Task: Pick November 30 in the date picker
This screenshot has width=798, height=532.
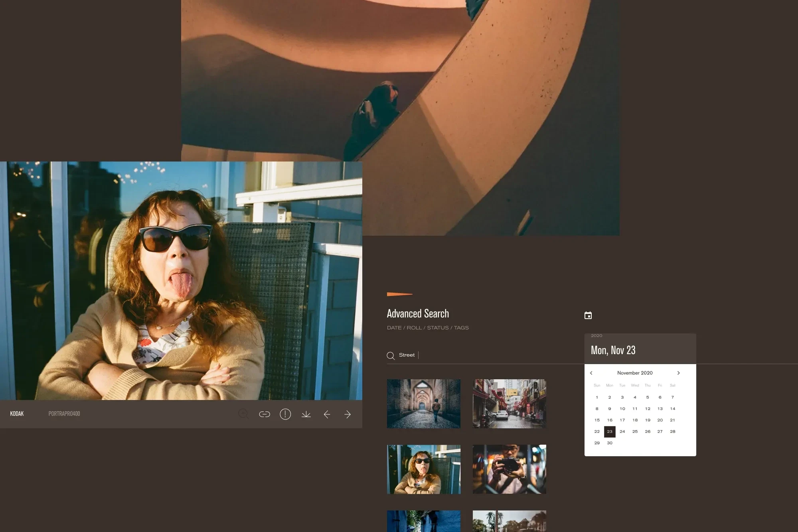Action: coord(610,443)
